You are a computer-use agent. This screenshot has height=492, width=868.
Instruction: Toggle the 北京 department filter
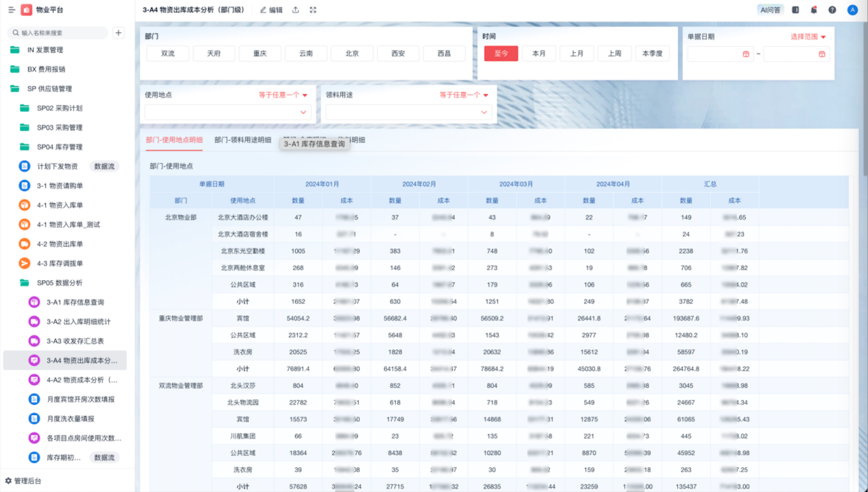tap(352, 54)
